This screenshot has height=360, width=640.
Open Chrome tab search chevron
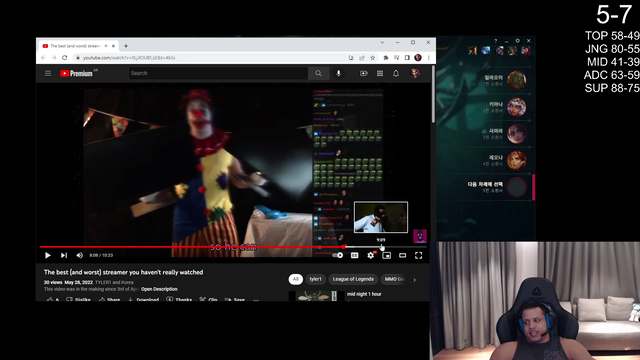tap(382, 42)
